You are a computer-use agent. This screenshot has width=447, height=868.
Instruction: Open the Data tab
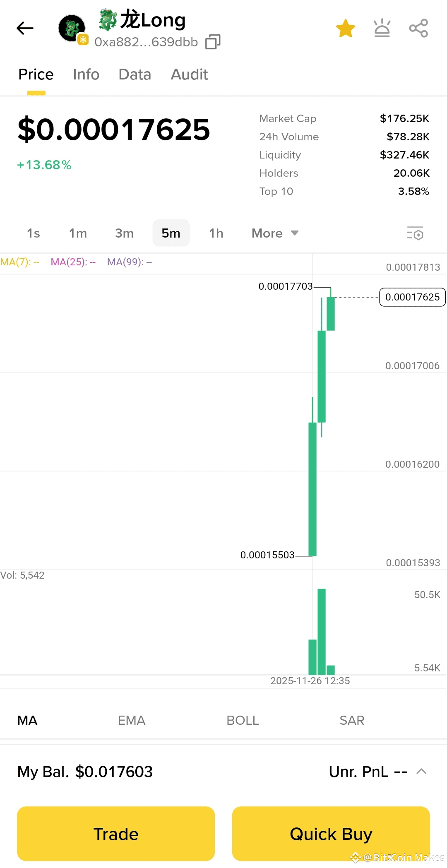pyautogui.click(x=135, y=75)
